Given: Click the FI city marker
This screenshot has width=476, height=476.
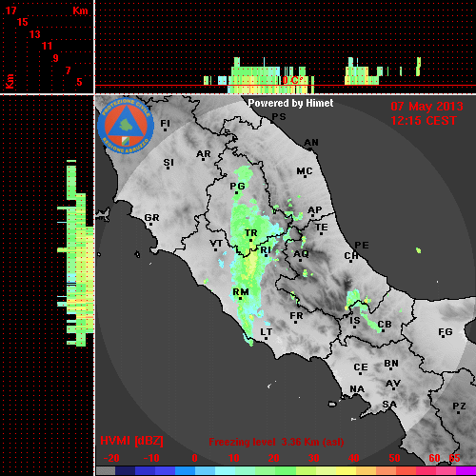Looking at the screenshot, I should pos(165,129).
